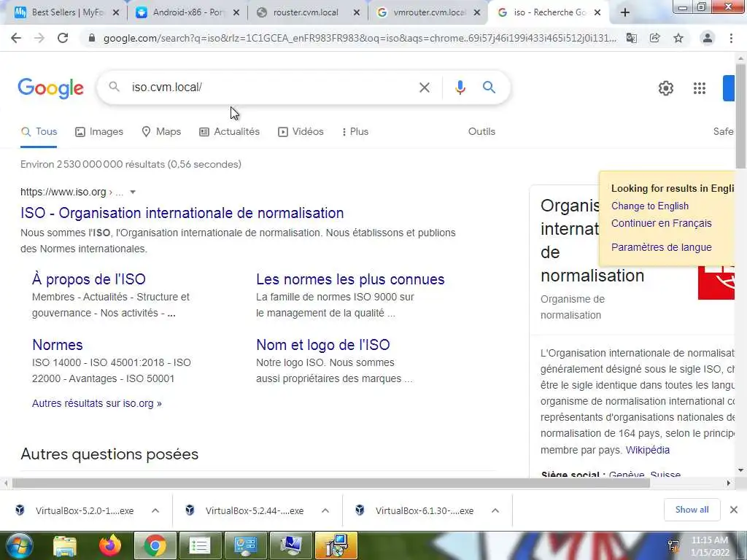Expand options for VirtualBox-6.1.30 download
Image resolution: width=747 pixels, height=560 pixels.
pos(495,510)
